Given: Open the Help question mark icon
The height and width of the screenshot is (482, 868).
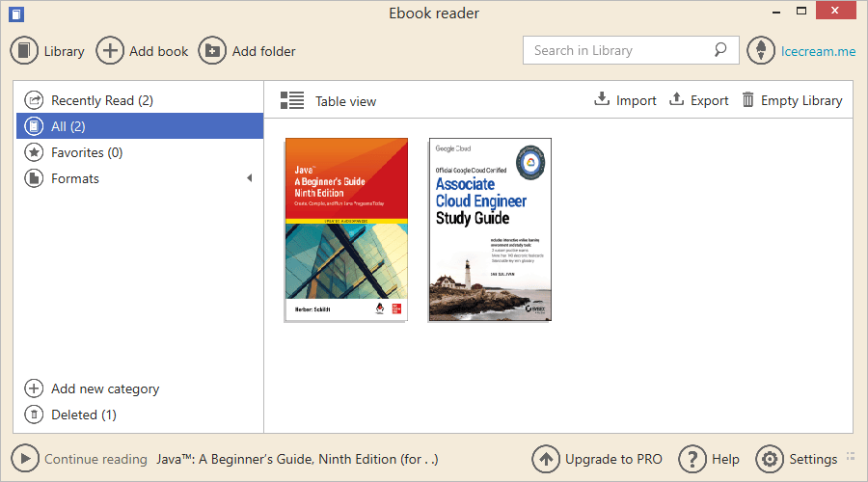Looking at the screenshot, I should point(692,459).
